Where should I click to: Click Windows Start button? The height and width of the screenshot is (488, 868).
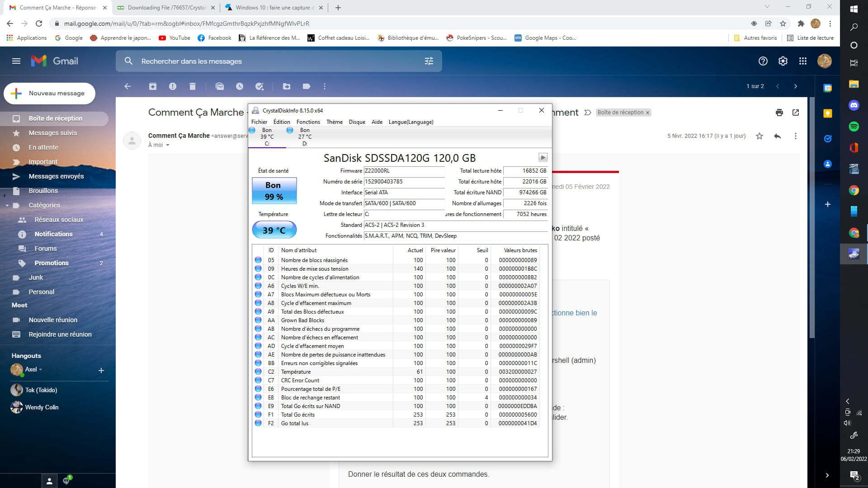point(854,9)
